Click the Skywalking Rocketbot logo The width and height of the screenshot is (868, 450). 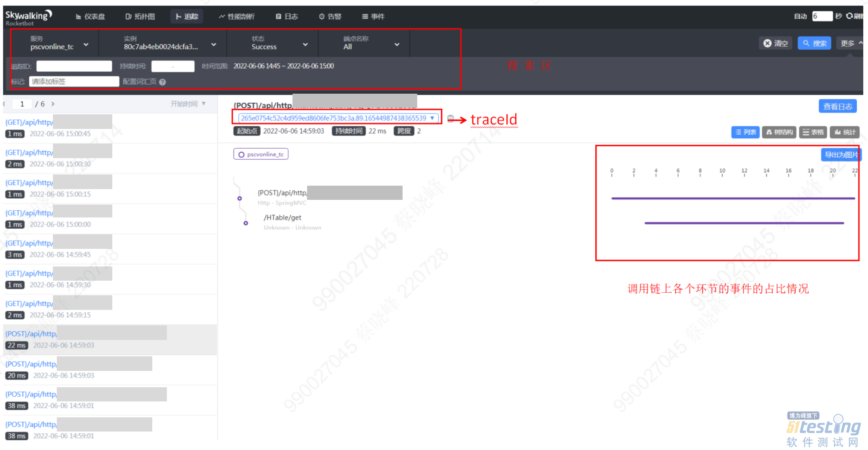click(x=28, y=18)
